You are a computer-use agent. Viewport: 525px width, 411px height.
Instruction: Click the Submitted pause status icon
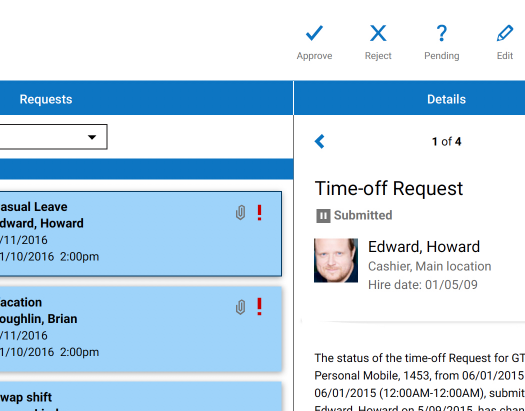[323, 216]
